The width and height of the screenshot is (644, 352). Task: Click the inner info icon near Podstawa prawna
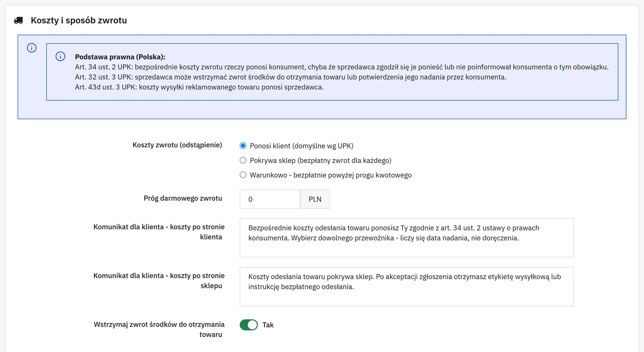coord(60,56)
